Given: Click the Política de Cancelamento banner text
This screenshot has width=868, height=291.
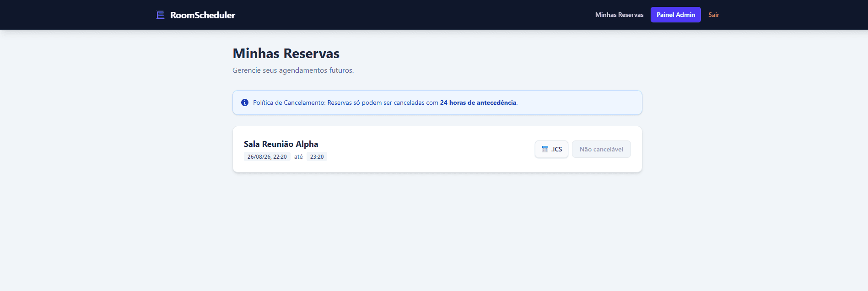Looking at the screenshot, I should click(x=385, y=102).
